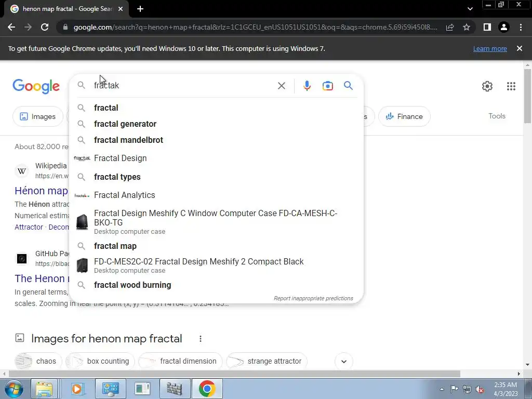
Task: Click the 'fractal dimension' image chip
Action: click(180, 361)
